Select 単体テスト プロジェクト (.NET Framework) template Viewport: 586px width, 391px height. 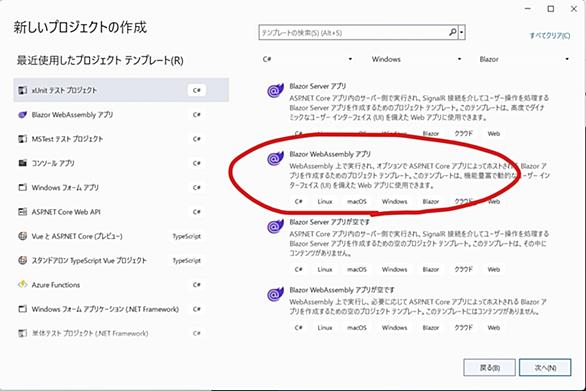(x=121, y=333)
